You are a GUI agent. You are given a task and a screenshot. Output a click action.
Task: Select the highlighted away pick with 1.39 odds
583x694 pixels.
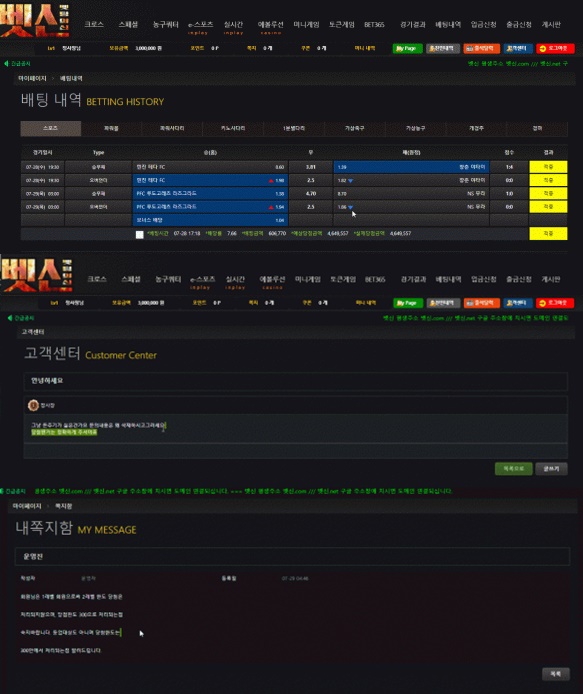[x=411, y=167]
